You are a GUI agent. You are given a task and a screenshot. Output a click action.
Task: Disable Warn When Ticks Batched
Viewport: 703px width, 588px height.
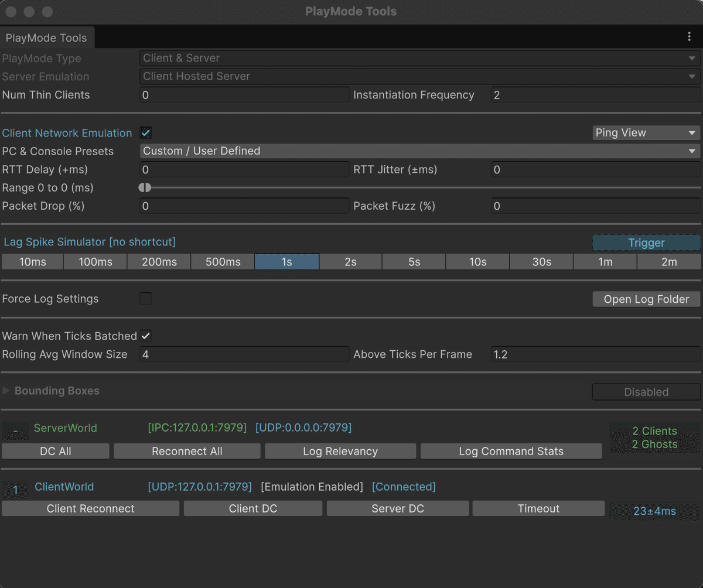coord(145,336)
